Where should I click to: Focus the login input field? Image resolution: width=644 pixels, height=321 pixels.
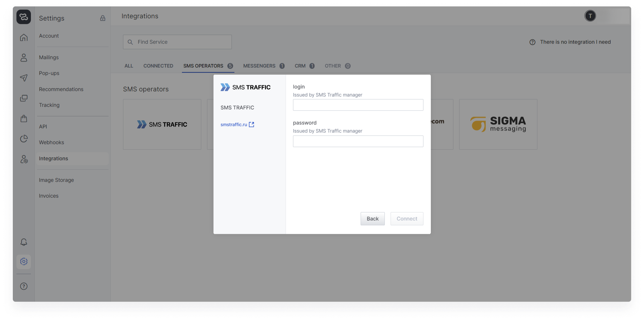click(x=358, y=105)
